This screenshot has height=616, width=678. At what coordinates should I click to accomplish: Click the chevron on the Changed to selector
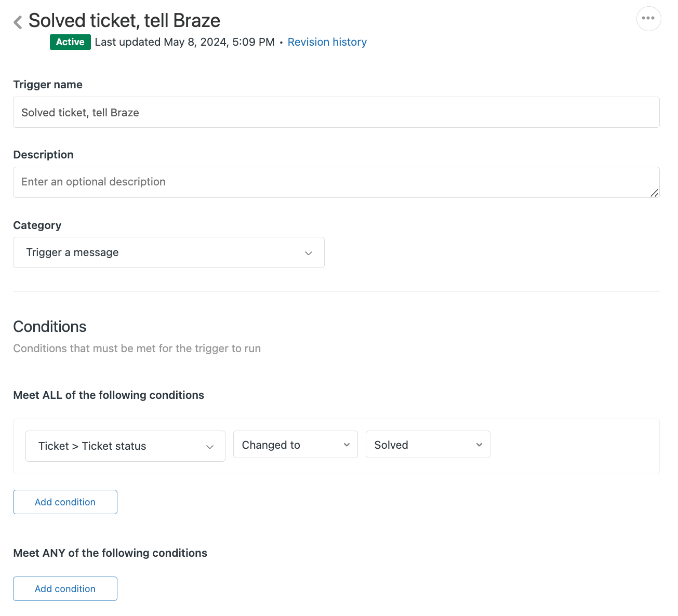tap(346, 445)
